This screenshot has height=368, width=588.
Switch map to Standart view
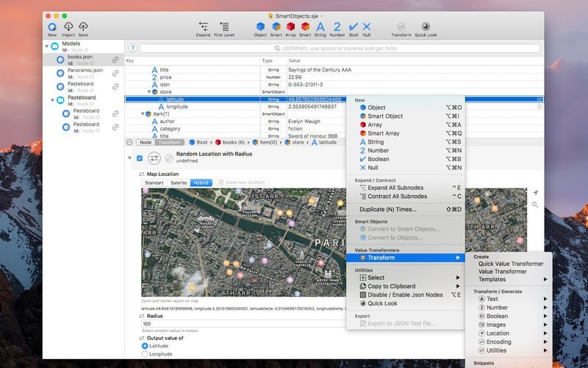pyautogui.click(x=154, y=183)
